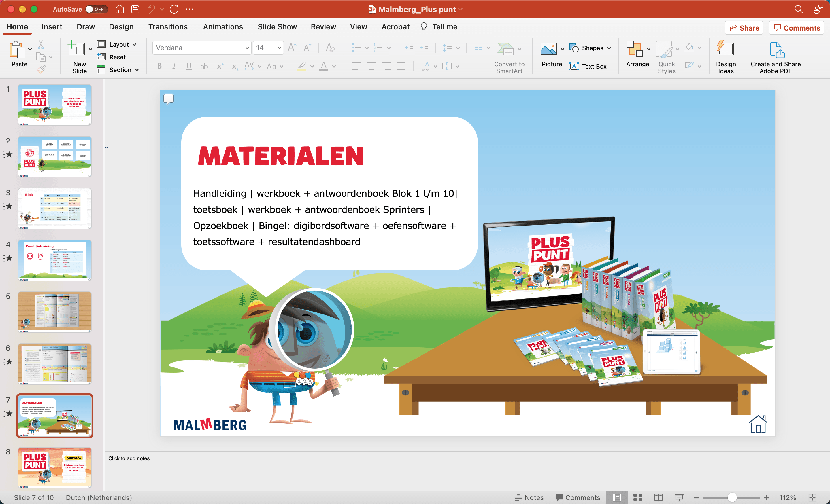830x504 pixels.
Task: Open the line spacing dropdown
Action: (451, 48)
